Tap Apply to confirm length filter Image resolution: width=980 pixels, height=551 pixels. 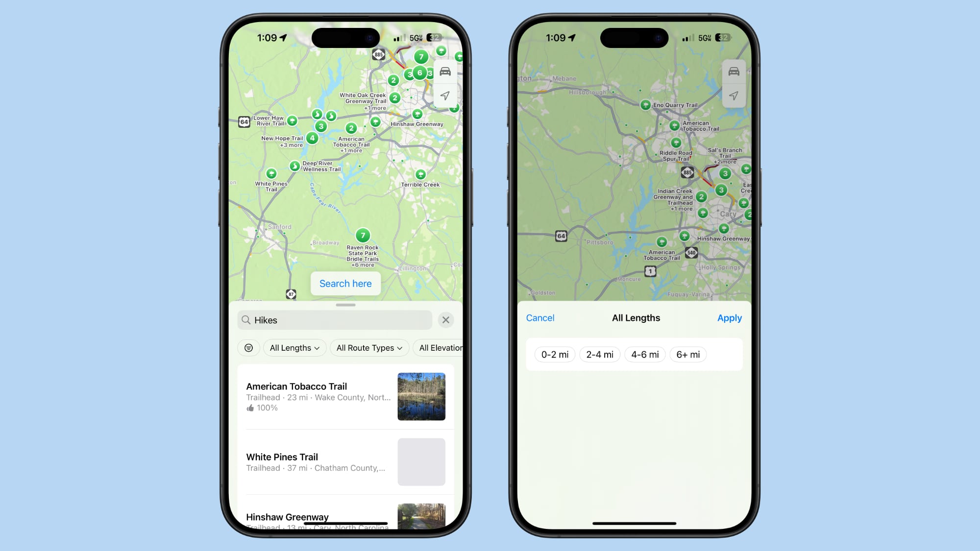(729, 317)
